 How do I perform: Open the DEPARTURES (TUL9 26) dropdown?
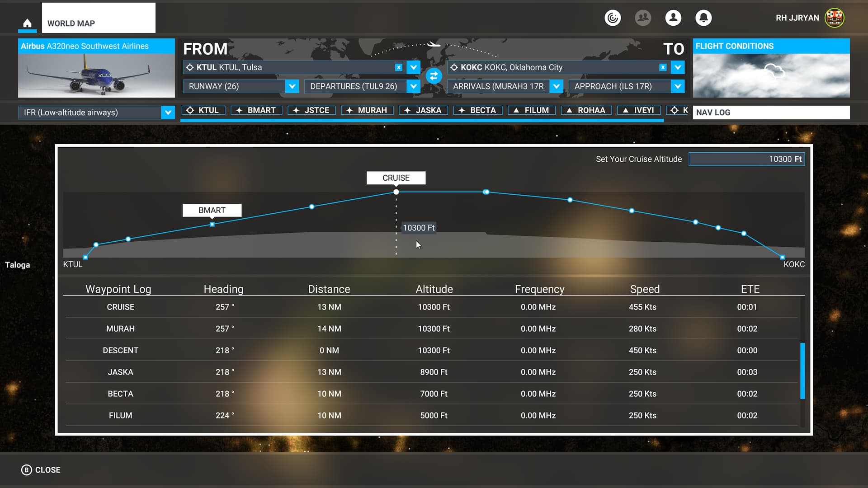tap(413, 86)
